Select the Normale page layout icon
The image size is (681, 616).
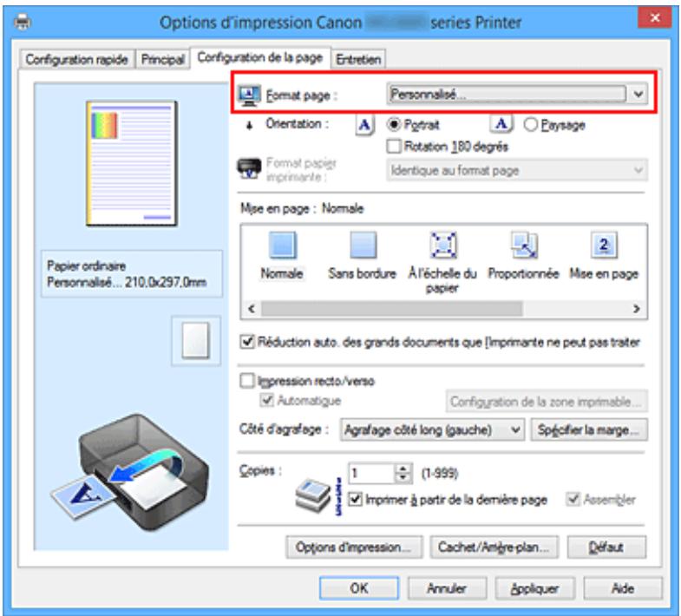pos(283,245)
